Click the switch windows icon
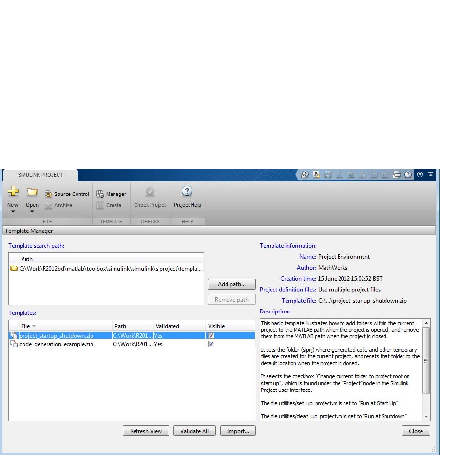 [396, 175]
